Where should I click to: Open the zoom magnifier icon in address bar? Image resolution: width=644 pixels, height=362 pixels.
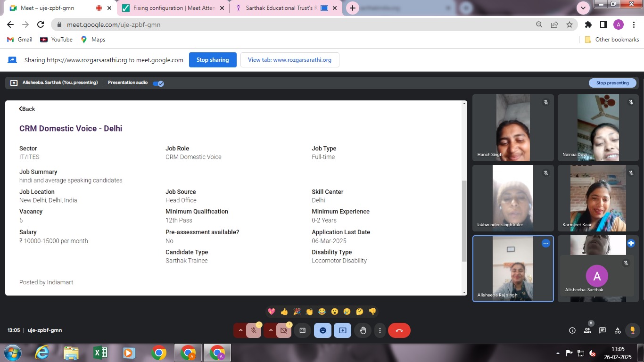539,25
